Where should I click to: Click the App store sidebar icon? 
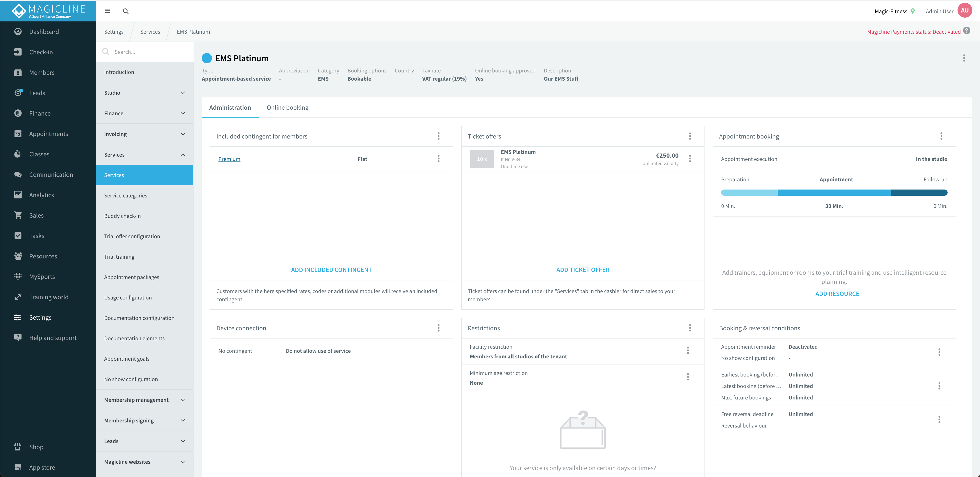coord(18,467)
